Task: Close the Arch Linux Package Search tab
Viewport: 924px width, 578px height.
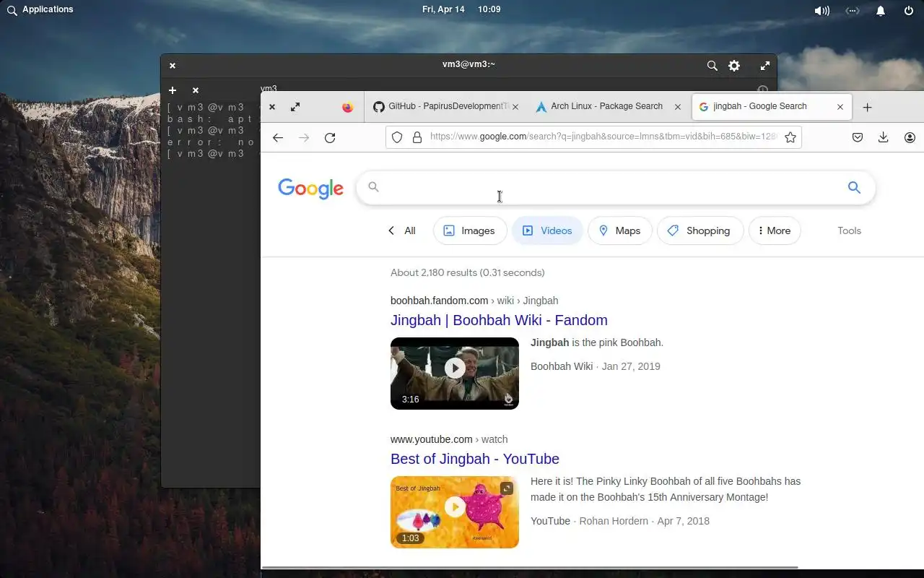Action: 678,107
